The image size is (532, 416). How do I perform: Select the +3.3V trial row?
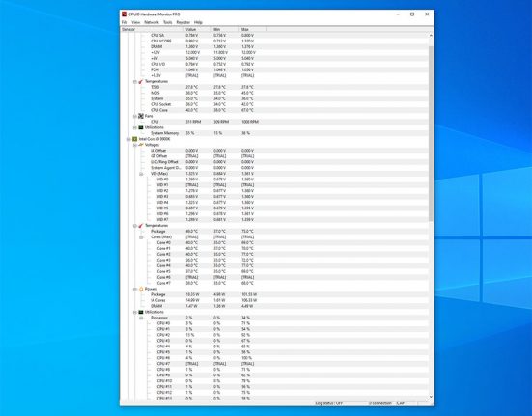275,75
